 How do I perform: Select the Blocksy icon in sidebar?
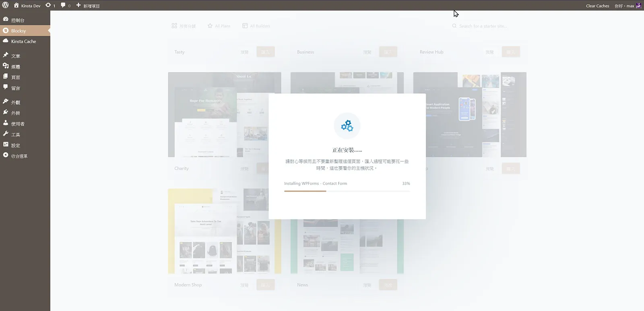click(x=6, y=31)
